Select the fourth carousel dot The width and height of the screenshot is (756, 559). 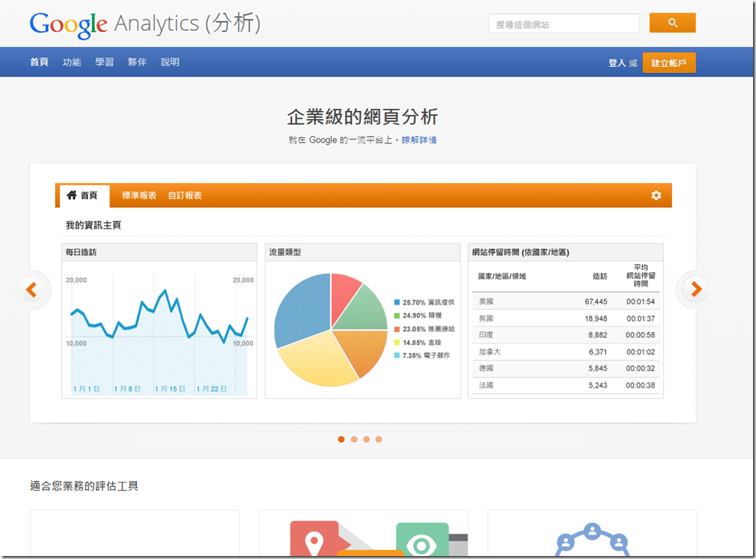379,439
